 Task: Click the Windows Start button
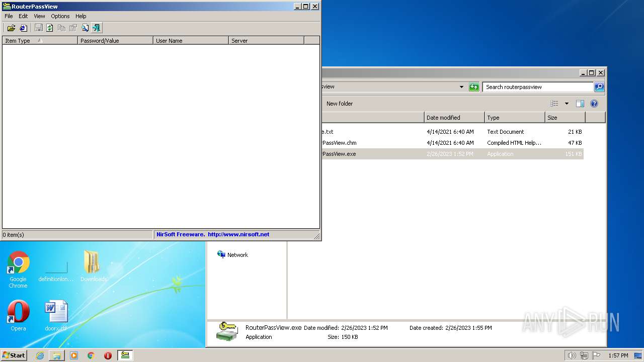tap(14, 355)
